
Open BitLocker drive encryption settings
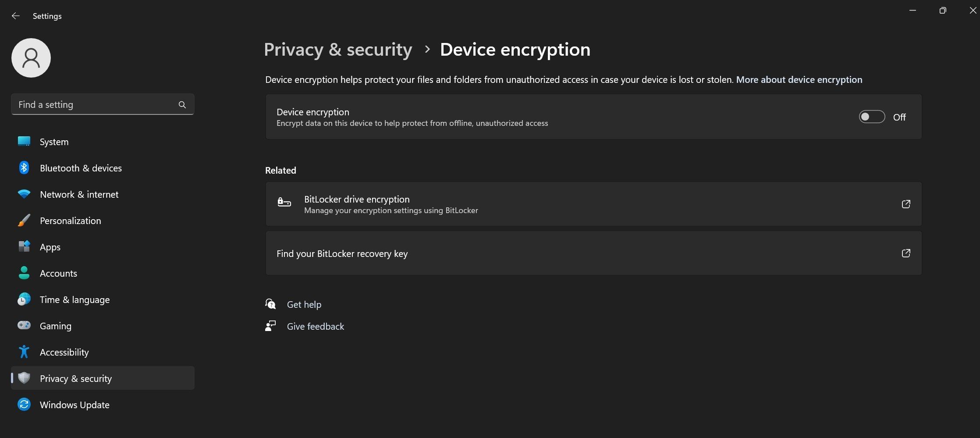click(356, 199)
